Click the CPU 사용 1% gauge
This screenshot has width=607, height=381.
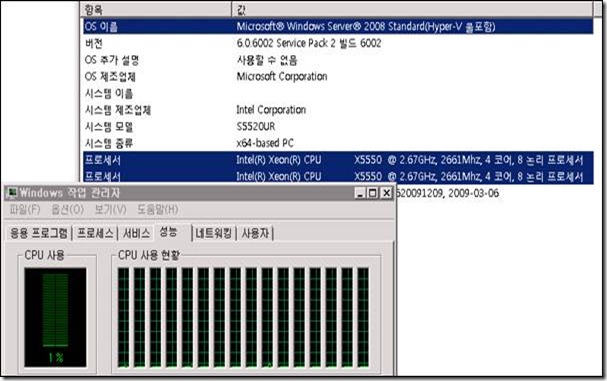click(x=55, y=317)
